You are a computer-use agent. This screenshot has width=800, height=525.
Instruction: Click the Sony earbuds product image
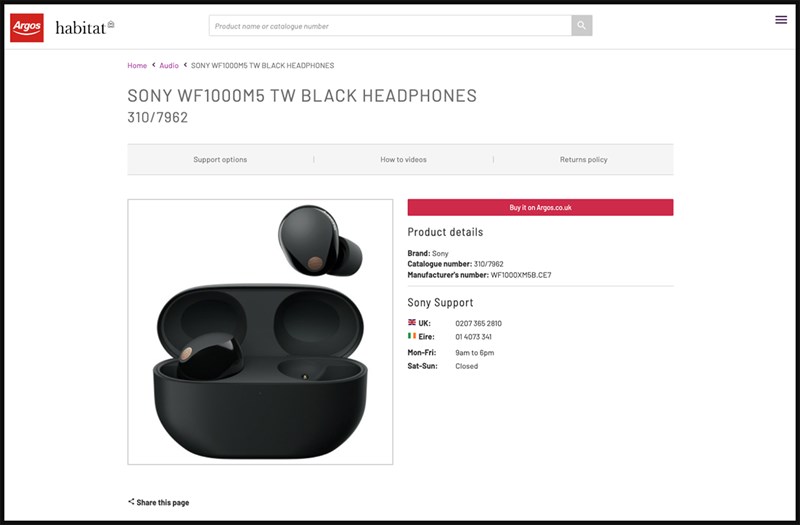pyautogui.click(x=260, y=332)
